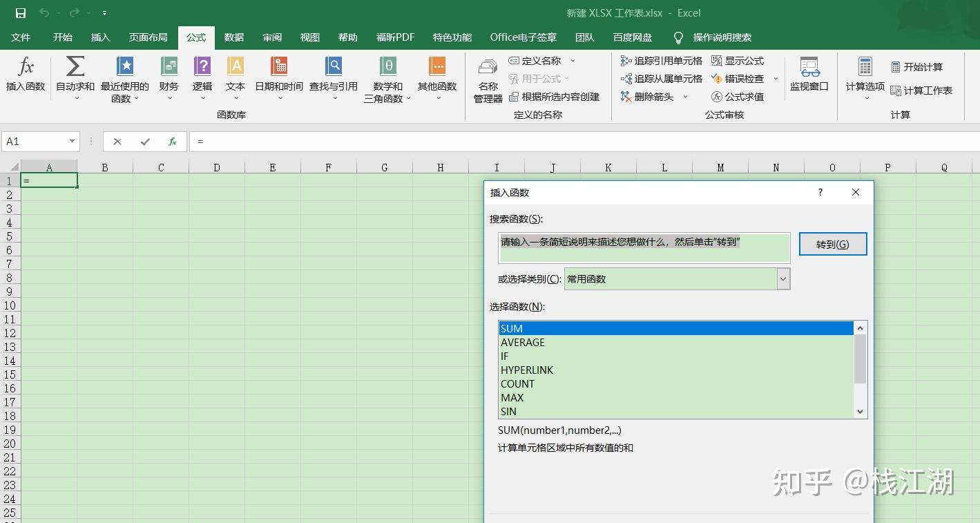Screen dimensions: 980x523
Task: Switch to the 百度网盘 tab
Action: [633, 37]
